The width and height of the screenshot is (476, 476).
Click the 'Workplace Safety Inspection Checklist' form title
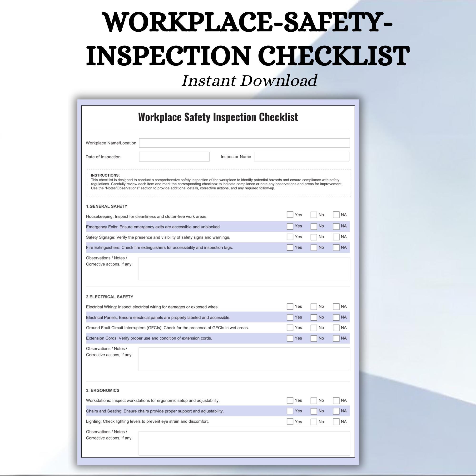218,117
